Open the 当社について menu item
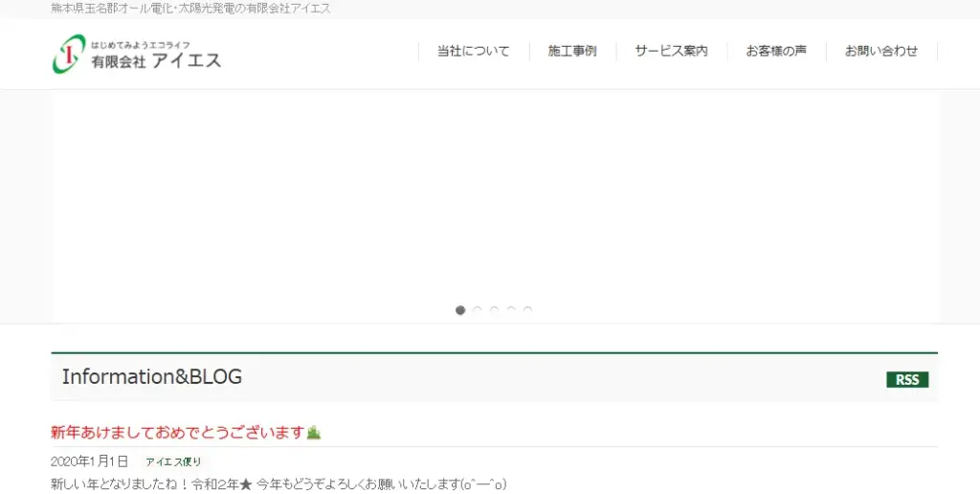The height and width of the screenshot is (494, 980). click(473, 52)
